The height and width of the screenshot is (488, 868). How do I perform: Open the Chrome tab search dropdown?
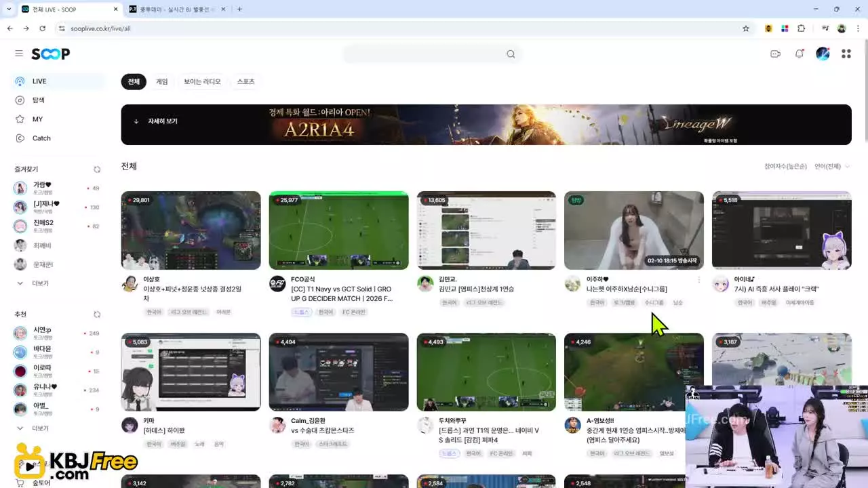[9, 9]
